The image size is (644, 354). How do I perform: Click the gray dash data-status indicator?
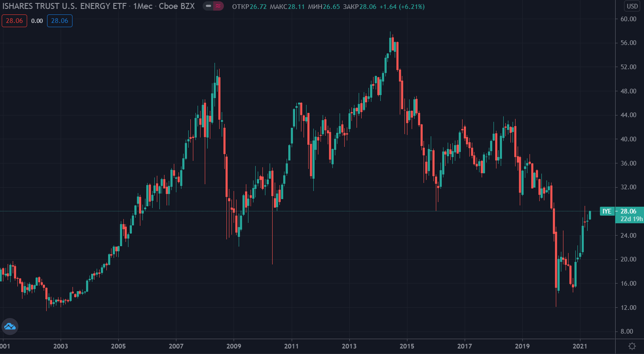pos(208,6)
